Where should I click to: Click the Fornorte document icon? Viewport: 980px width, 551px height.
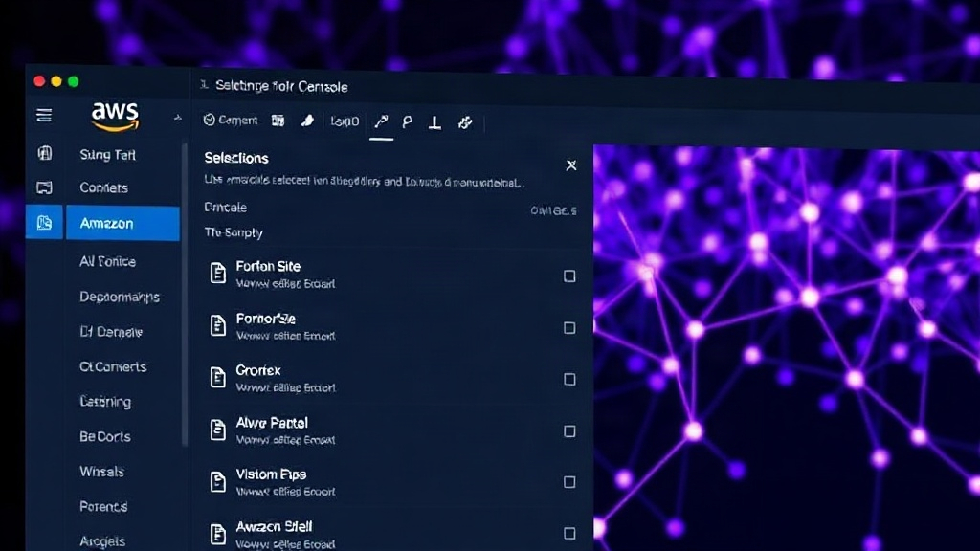[x=217, y=325]
